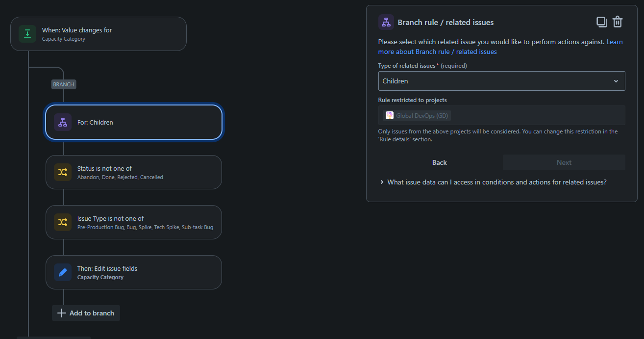644x339 pixels.
Task: Click the Global DevOps project avatar icon
Action: (x=390, y=115)
